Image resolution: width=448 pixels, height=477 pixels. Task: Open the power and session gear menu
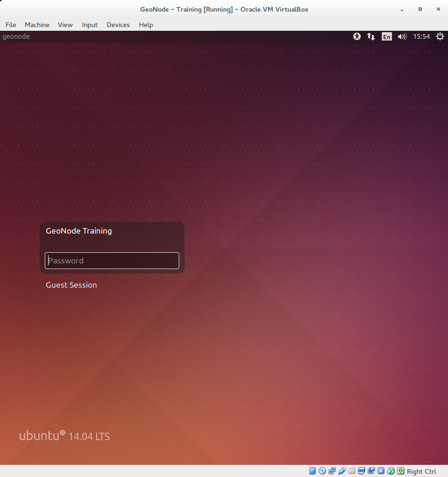440,36
